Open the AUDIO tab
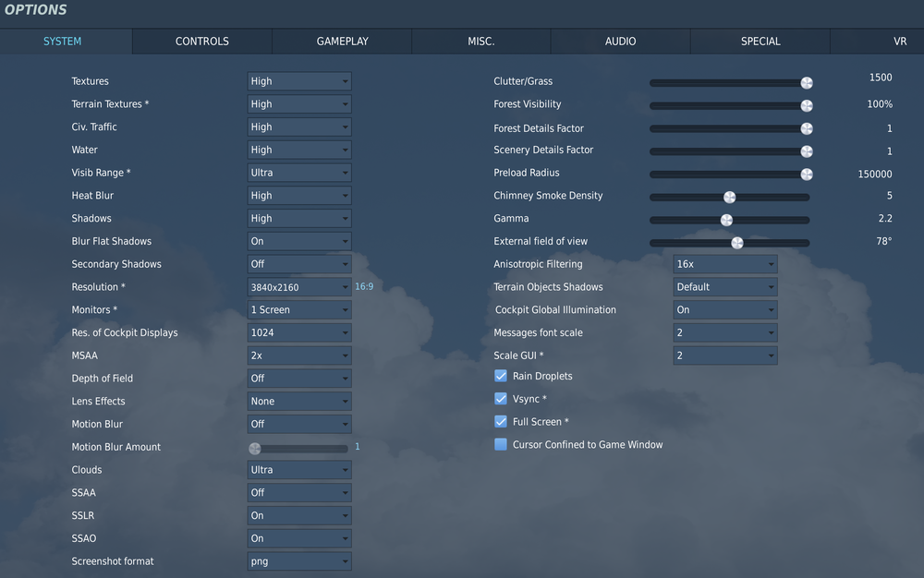Viewport: 924px width, 578px height. (621, 42)
